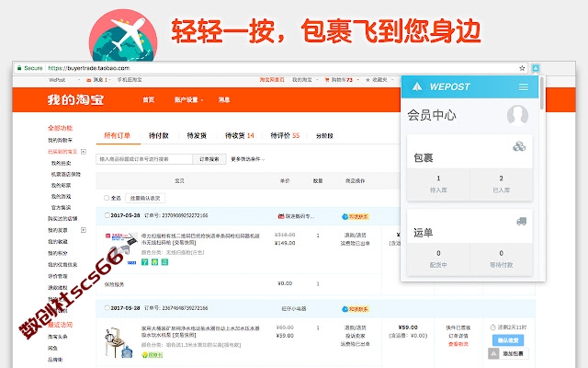
Task: Open the 等待付款 waybill count tile
Action: click(501, 259)
